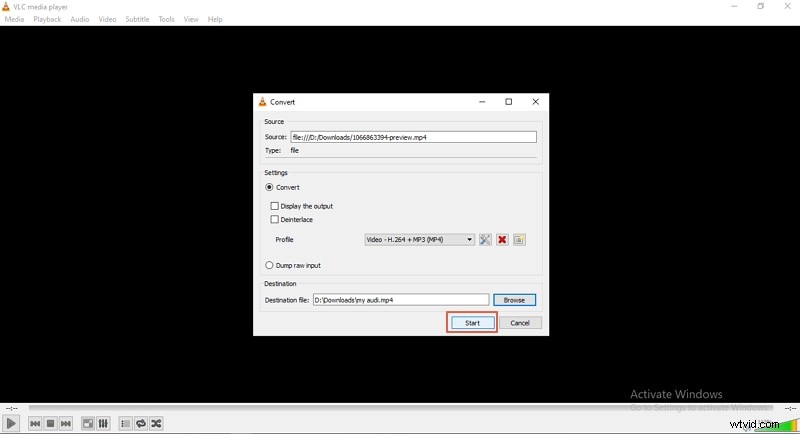
Task: Click the VLC cone icon in Convert dialog title
Action: tap(262, 101)
